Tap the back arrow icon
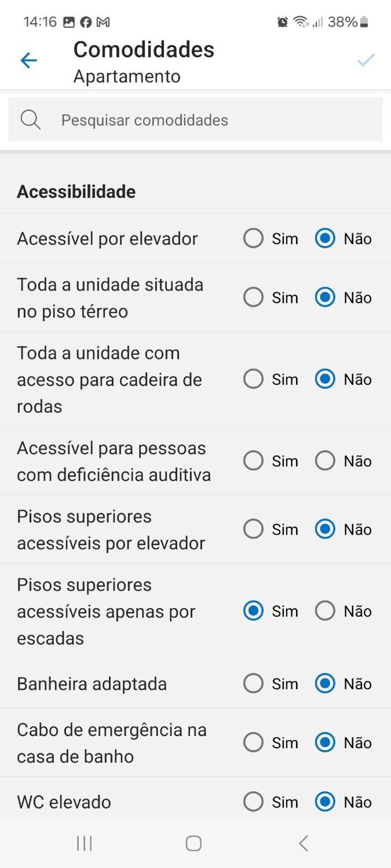This screenshot has height=868, width=391. 29,60
